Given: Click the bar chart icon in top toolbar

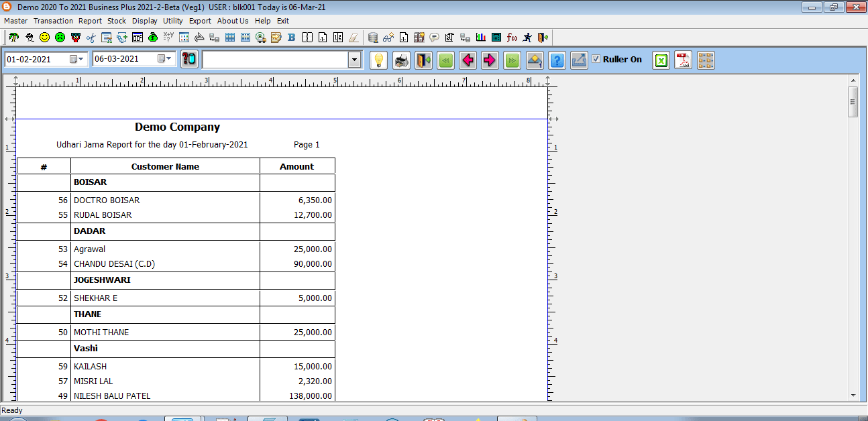Looking at the screenshot, I should pos(481,38).
